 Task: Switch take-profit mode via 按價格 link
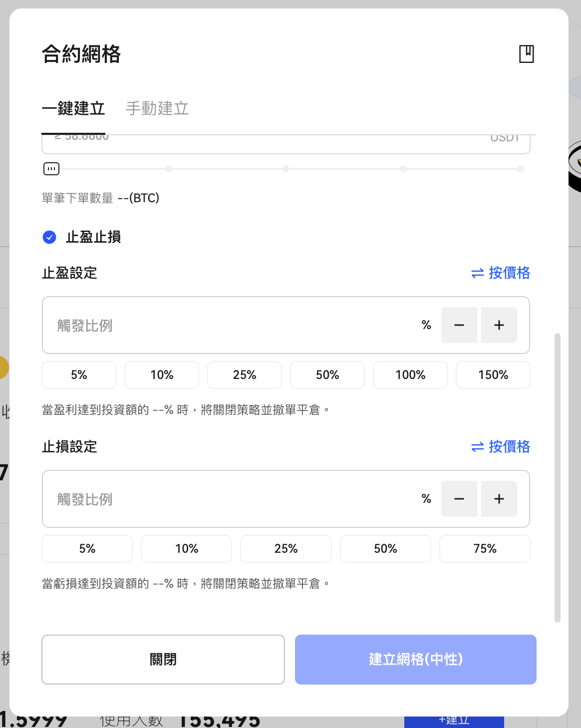click(501, 273)
